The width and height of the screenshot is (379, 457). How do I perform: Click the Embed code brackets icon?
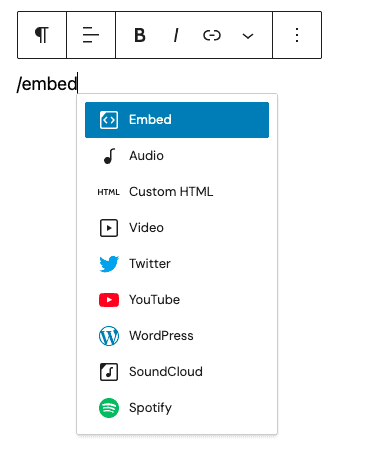click(x=109, y=120)
